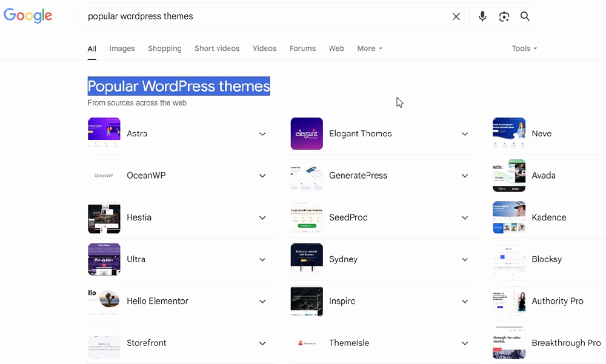Click the Neve theme thumbnail

[509, 133]
